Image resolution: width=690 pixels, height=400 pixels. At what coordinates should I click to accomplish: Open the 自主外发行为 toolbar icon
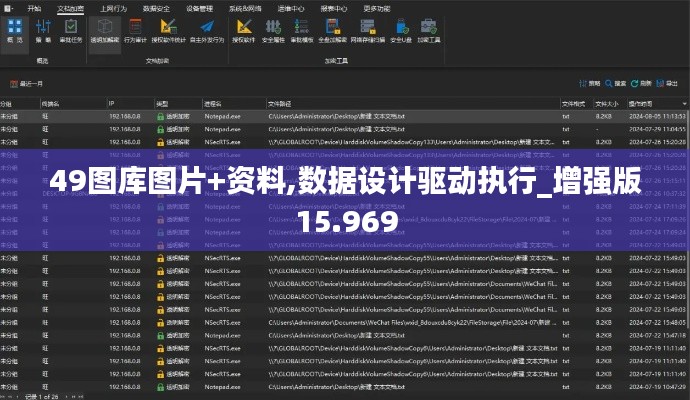tap(206, 31)
